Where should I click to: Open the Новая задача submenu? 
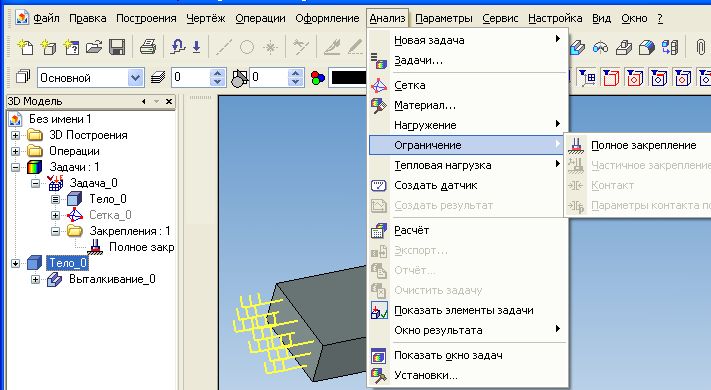pos(468,40)
